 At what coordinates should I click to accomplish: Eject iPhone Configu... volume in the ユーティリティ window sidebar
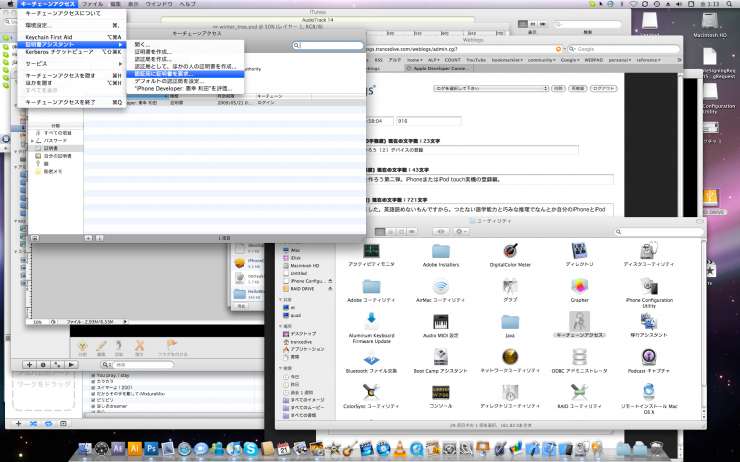coord(330,281)
